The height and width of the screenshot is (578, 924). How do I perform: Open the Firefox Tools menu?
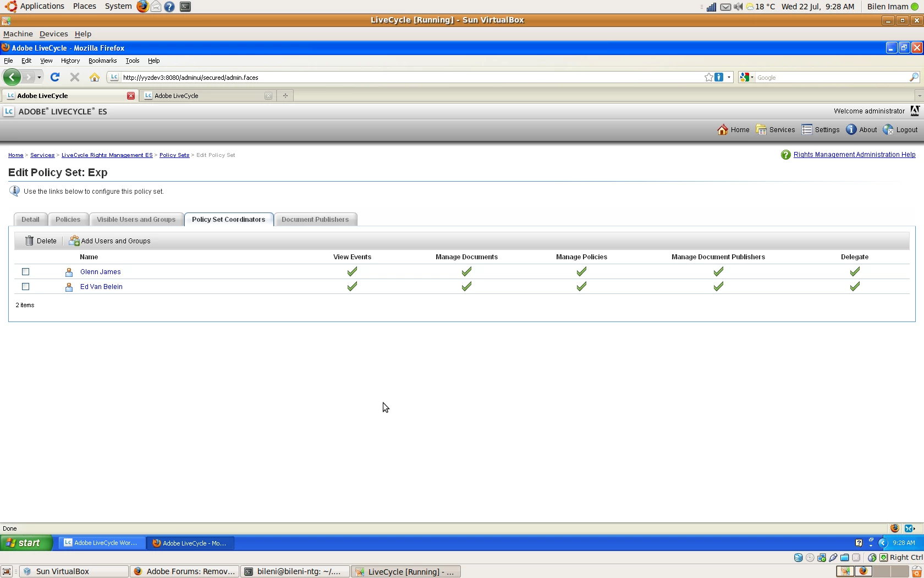click(132, 61)
